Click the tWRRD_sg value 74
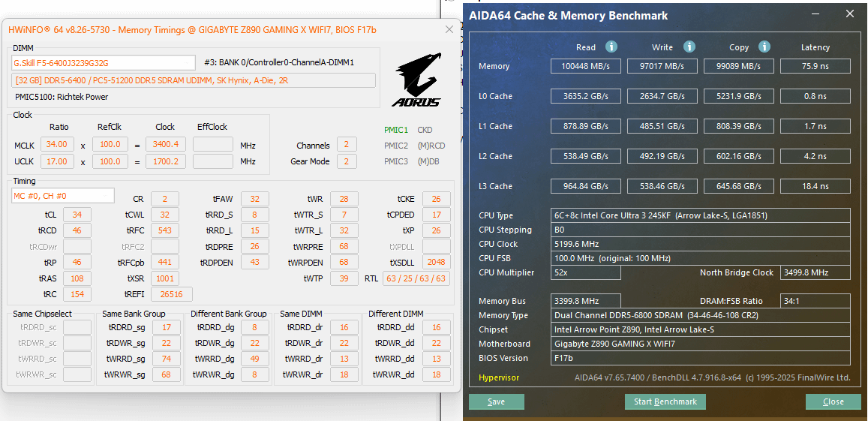The height and width of the screenshot is (421, 868). pos(167,359)
